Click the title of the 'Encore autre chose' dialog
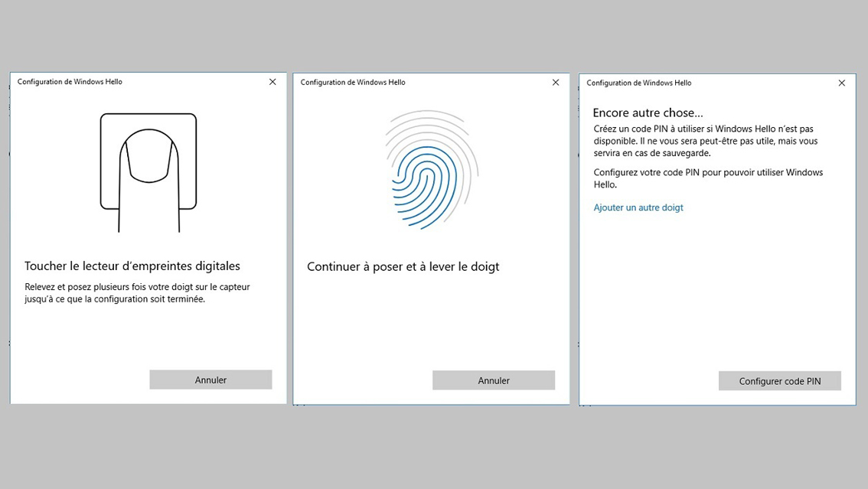Screen dimensions: 868x489 (639, 83)
